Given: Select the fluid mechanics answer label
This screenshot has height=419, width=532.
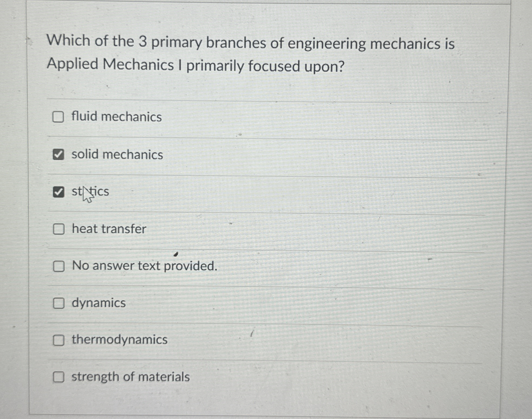Looking at the screenshot, I should pos(116,117).
